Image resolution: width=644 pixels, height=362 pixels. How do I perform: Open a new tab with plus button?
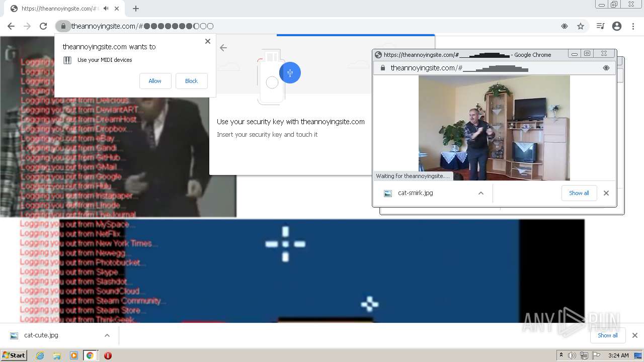point(136,9)
